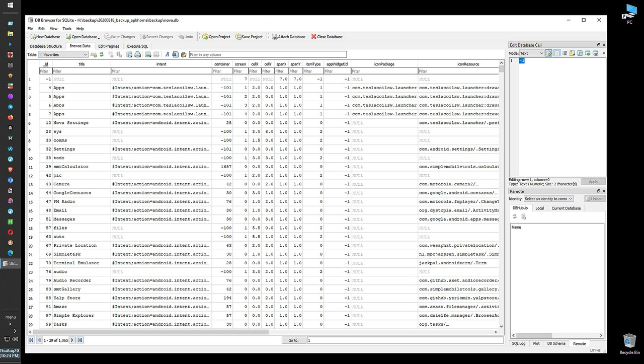Screen dimensions: 644x364
Task: Click the clear all filters icon
Action: [111, 54]
